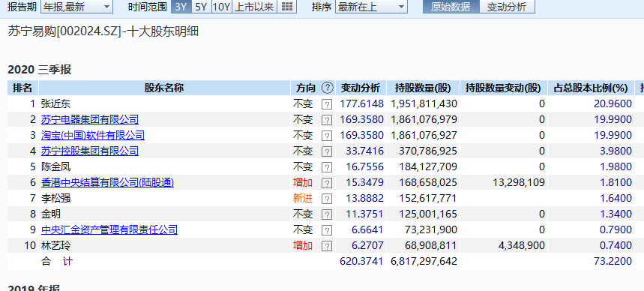Click the change value 4,348,900

coord(522,246)
